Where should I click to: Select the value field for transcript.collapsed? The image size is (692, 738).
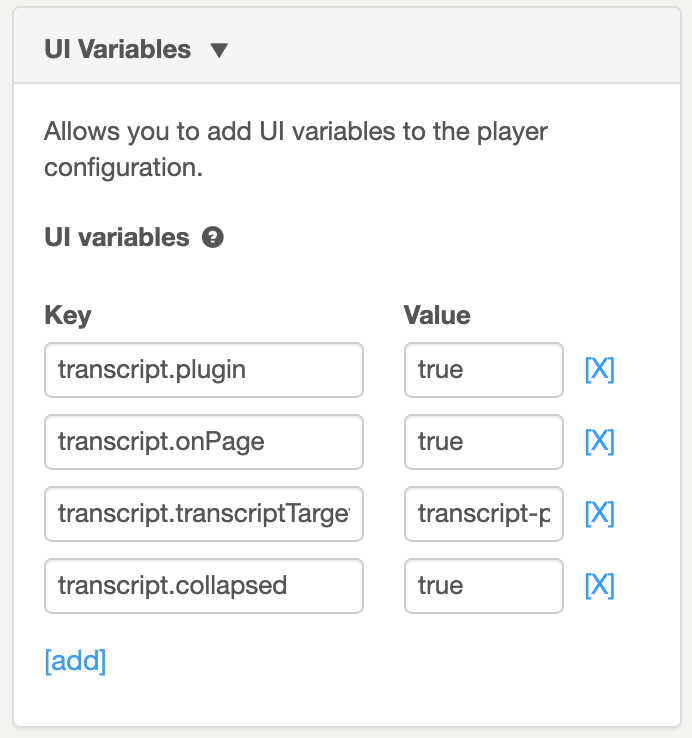[484, 586]
